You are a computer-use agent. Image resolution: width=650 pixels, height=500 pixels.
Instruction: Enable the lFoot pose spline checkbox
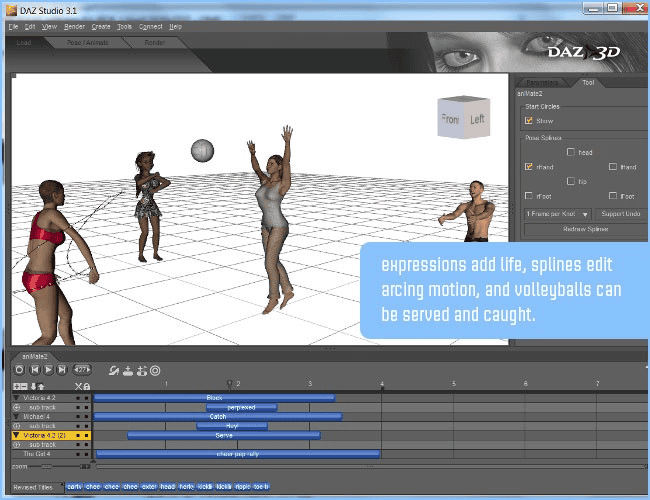(613, 196)
